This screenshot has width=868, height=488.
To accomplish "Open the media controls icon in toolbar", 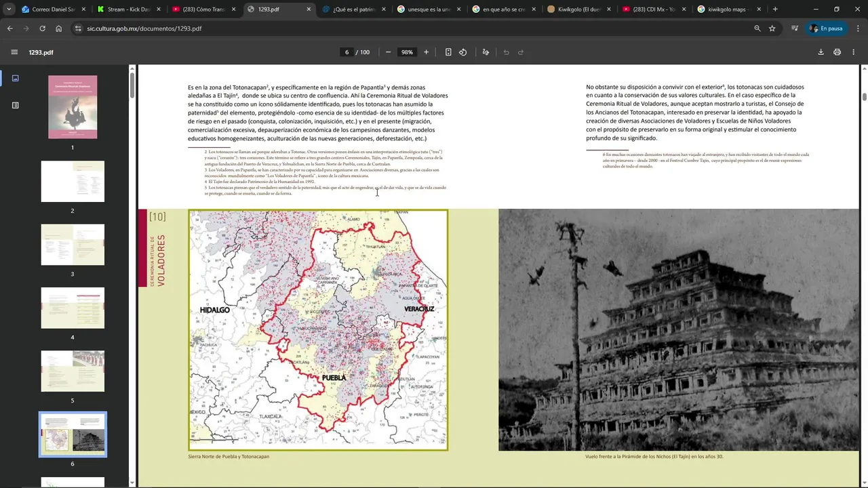I will 794,28.
